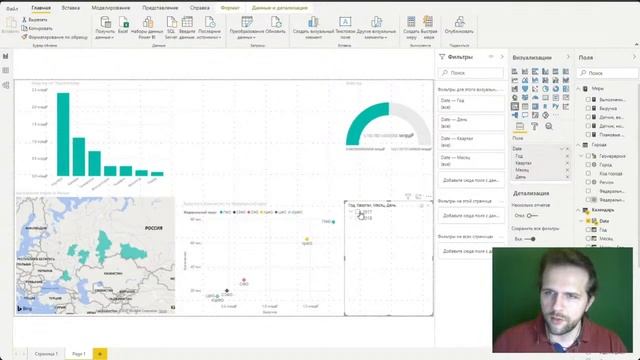Collapse the Меры table in Fields

tap(579, 89)
